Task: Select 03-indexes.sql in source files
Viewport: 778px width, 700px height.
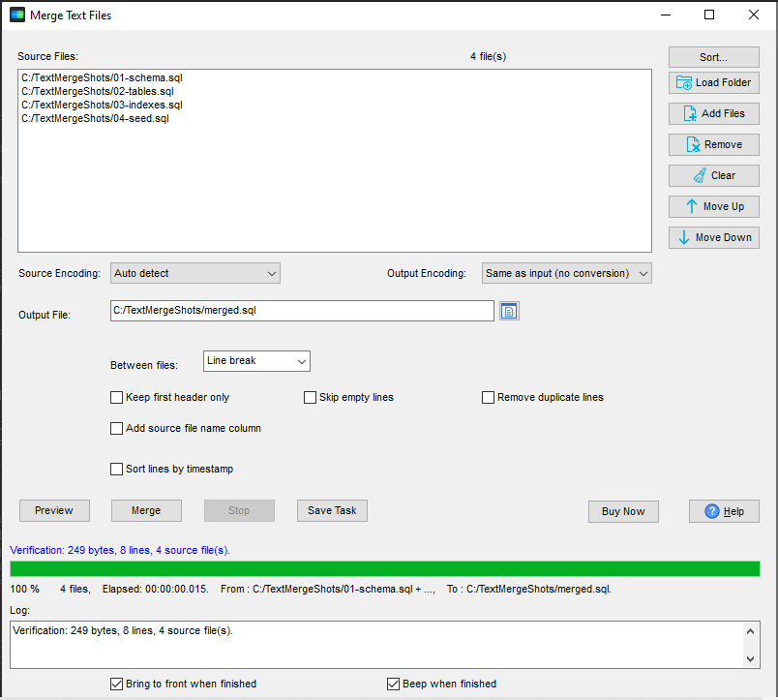Action: pos(102,106)
